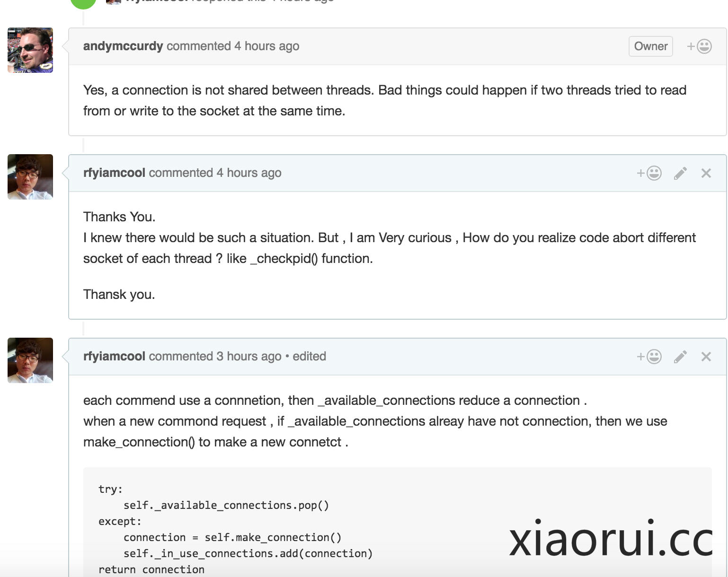Click rfyiamcool's avatar beside the 'Thanks You' comment
The image size is (728, 577).
pos(30,177)
